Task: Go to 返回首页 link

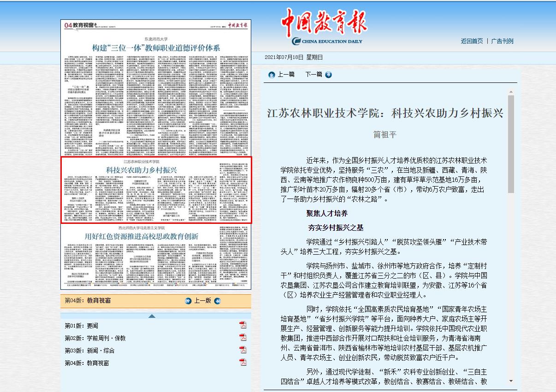Action: click(472, 41)
